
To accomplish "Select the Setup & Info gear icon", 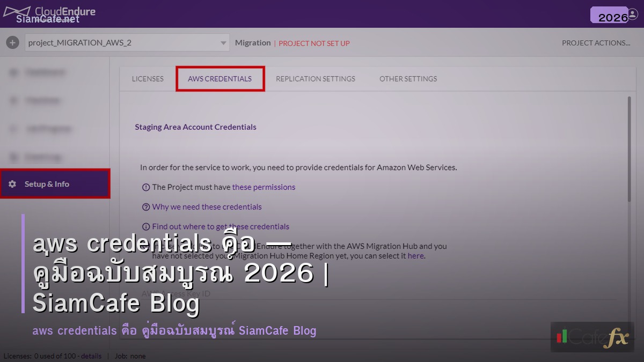I will pos(13,183).
